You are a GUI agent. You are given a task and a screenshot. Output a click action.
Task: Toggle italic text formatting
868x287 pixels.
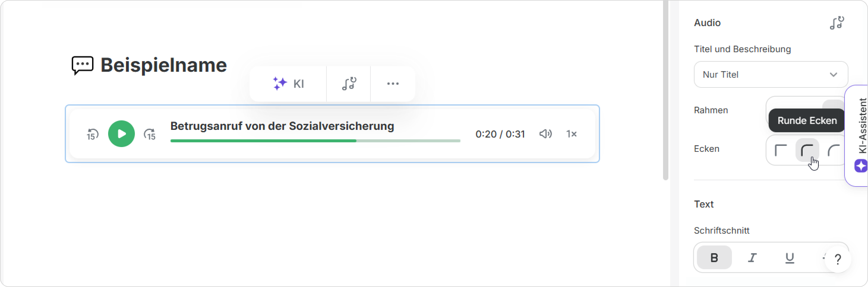(x=752, y=258)
